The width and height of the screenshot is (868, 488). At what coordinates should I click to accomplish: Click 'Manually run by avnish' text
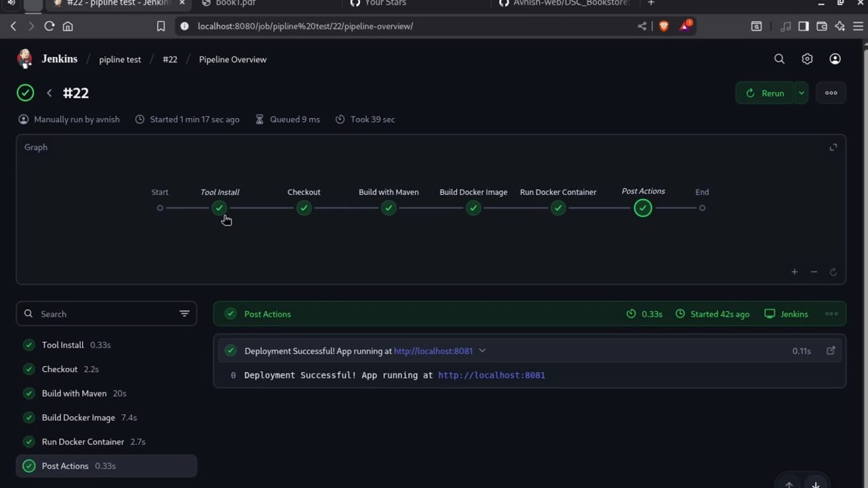77,119
